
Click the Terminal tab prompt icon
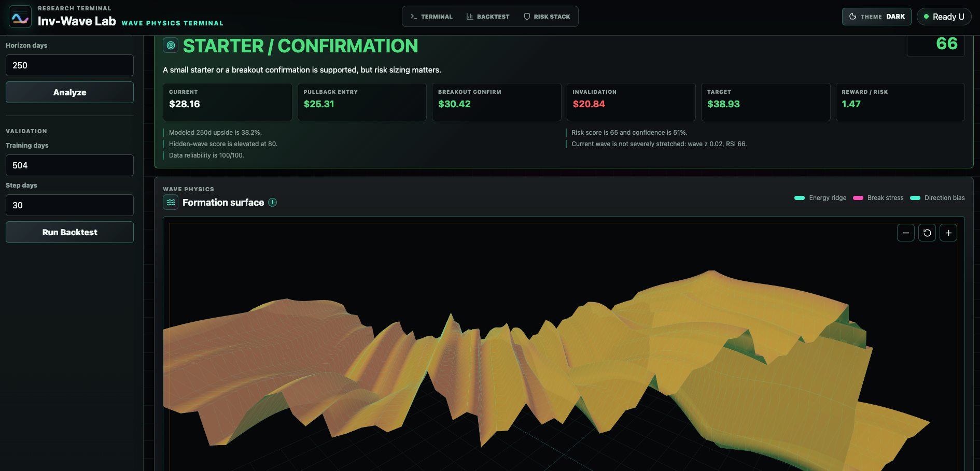(414, 17)
